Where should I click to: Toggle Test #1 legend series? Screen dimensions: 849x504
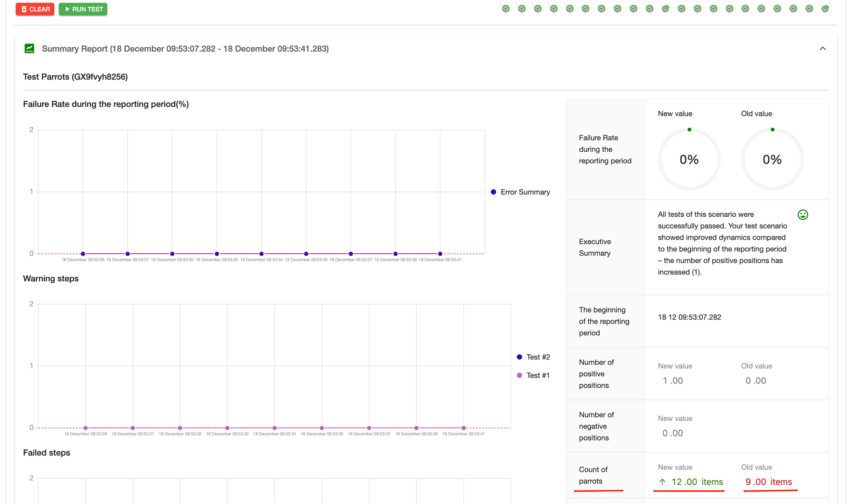[534, 375]
